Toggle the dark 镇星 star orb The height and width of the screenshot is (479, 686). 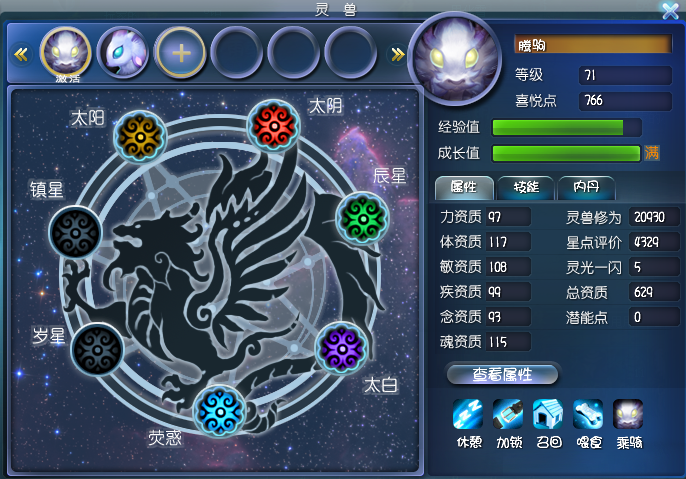click(x=75, y=232)
